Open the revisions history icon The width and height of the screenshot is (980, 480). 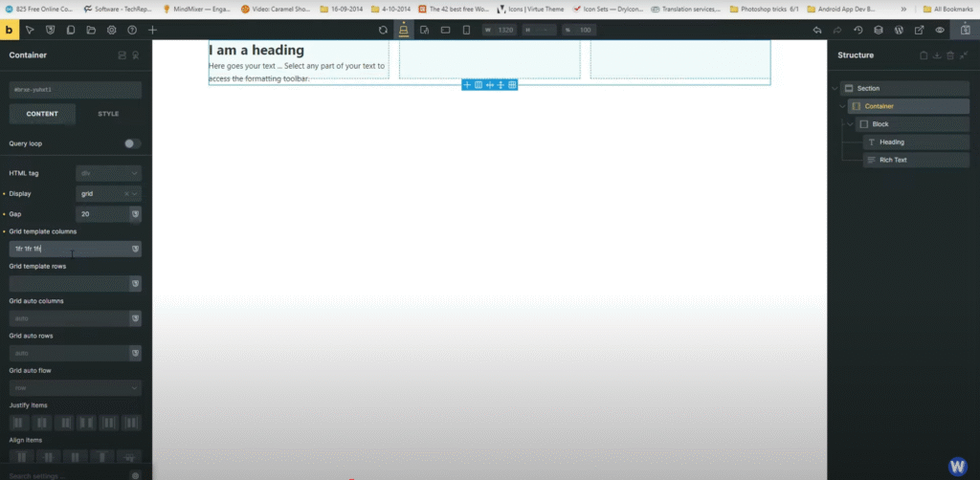(858, 30)
